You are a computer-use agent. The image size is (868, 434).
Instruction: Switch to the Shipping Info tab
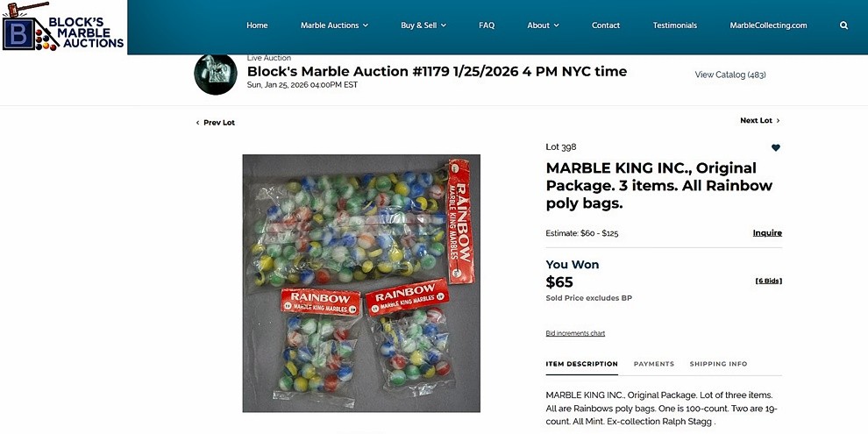coord(718,364)
